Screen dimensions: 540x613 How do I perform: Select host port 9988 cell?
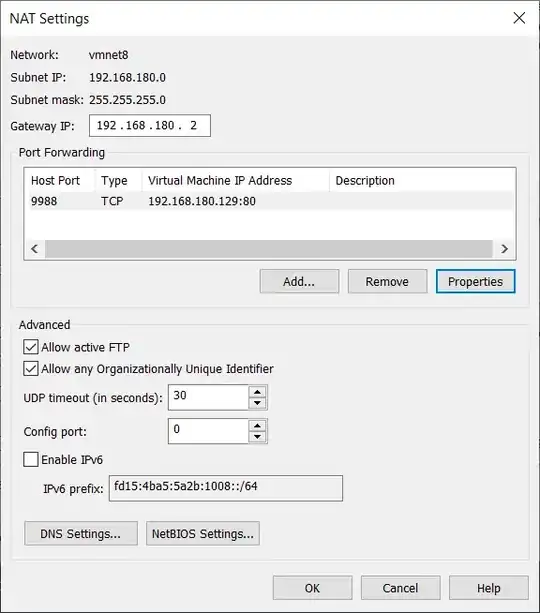(44, 201)
